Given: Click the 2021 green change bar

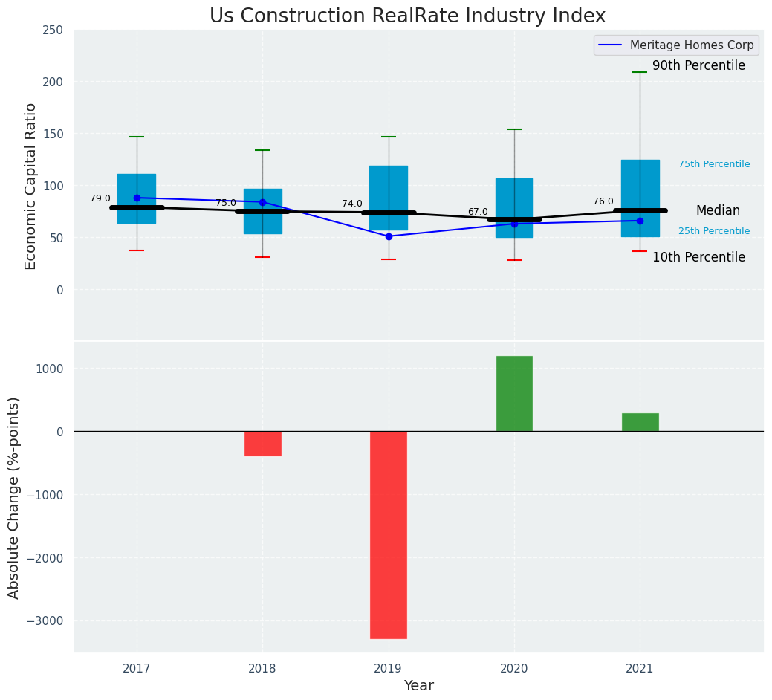Looking at the screenshot, I should click(x=640, y=422).
